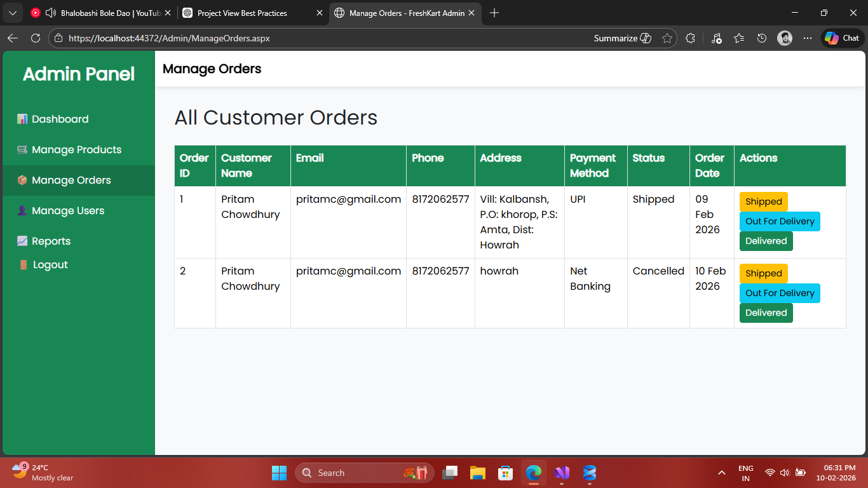This screenshot has width=868, height=488.
Task: Set order 2 to Out For Delivery
Action: pyautogui.click(x=780, y=293)
